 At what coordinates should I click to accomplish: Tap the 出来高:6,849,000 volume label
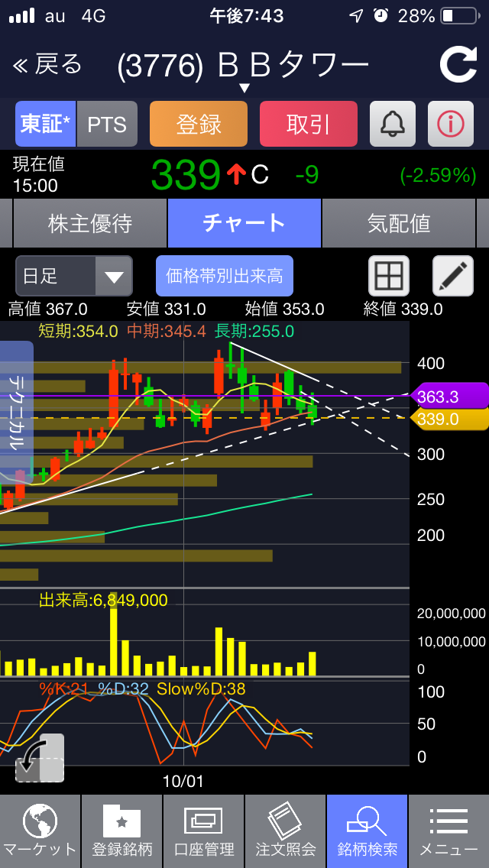pos(103,600)
